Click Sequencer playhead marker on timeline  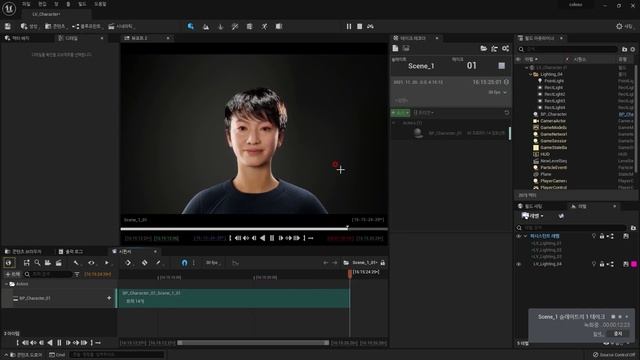click(350, 273)
